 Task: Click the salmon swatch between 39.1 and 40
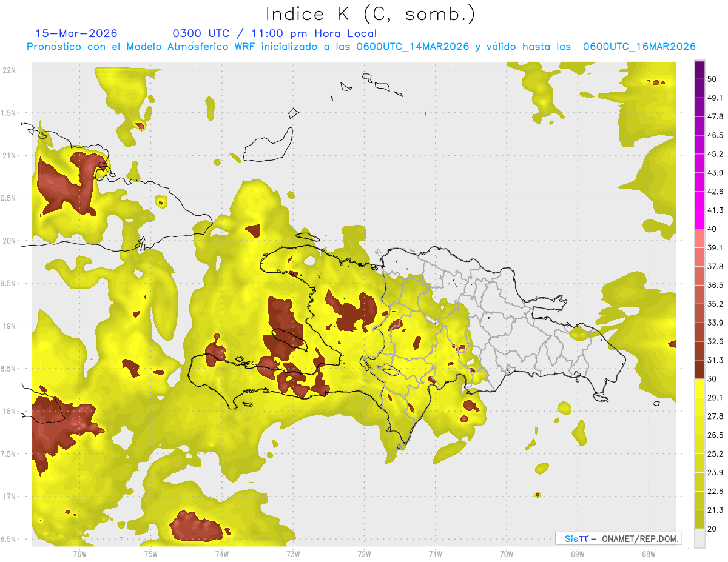700,238
